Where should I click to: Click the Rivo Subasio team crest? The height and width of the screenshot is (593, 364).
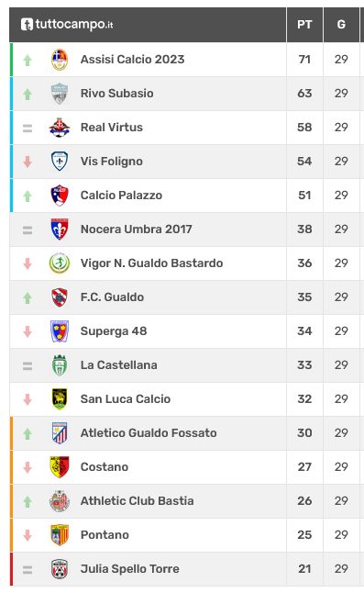coord(60,94)
